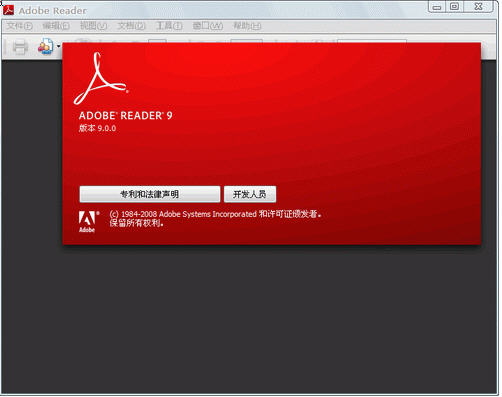Open the 工具(T) menu
This screenshot has height=397, width=502.
169,26
